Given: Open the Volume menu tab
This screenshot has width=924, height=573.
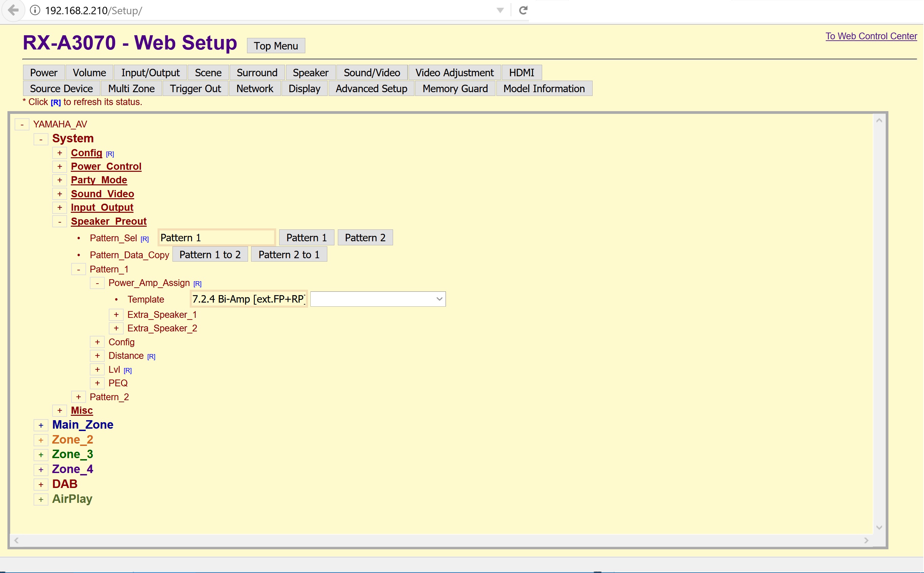Looking at the screenshot, I should [x=89, y=73].
